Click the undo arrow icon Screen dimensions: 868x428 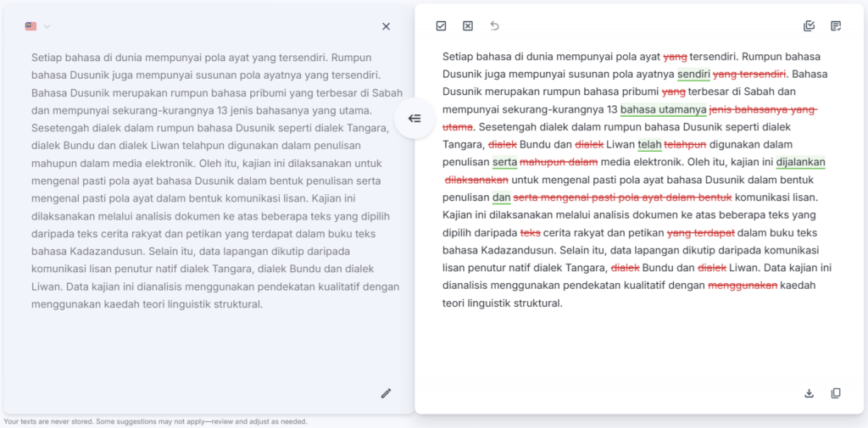tap(495, 26)
